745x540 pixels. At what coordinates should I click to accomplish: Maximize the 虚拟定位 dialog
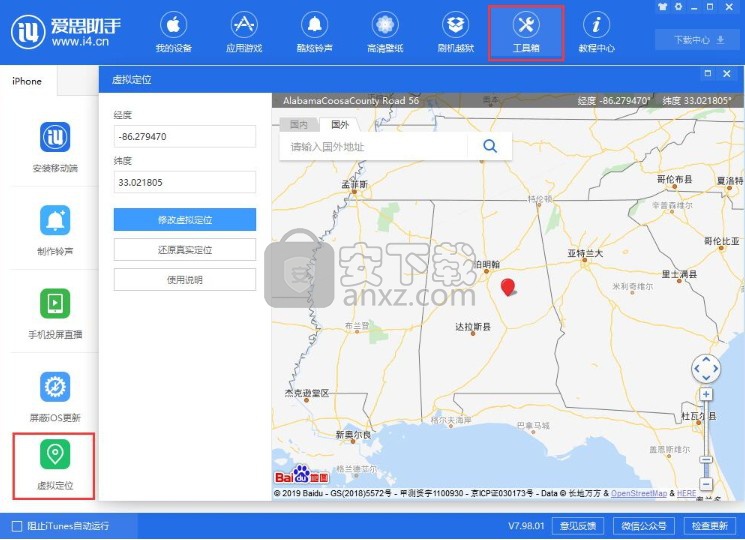point(708,73)
